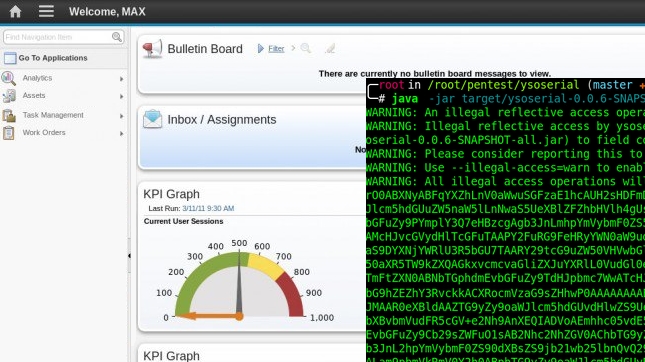
Task: Click the terminal path /root/pentest/ysoserial
Action: (503, 85)
